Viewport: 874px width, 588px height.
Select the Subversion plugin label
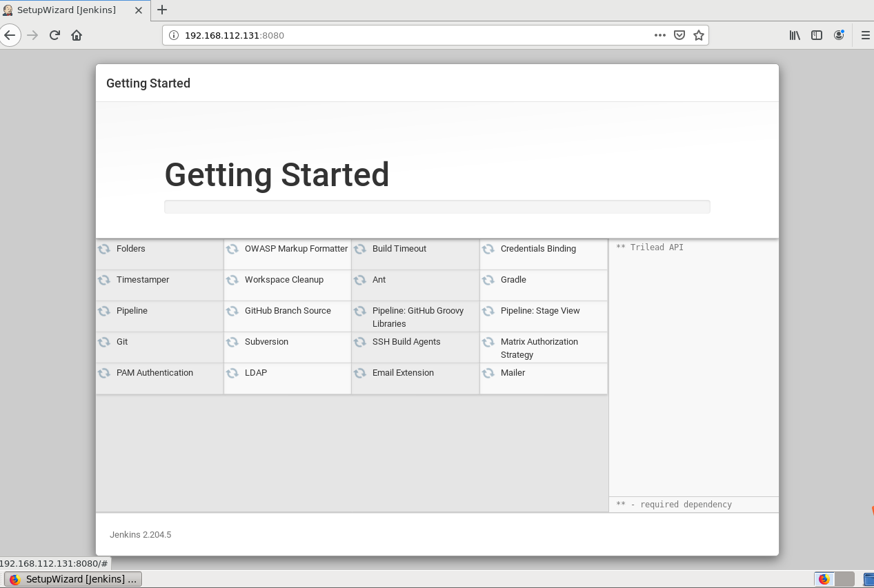point(266,342)
